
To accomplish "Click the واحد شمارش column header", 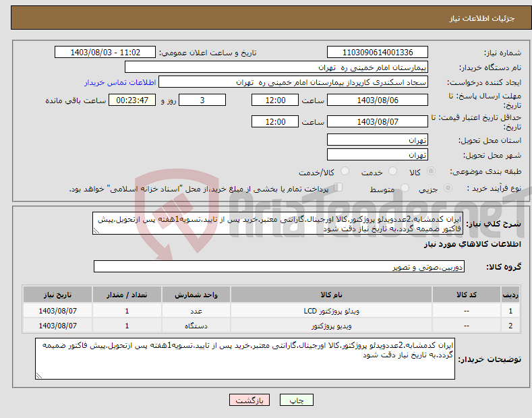I will [196, 295].
